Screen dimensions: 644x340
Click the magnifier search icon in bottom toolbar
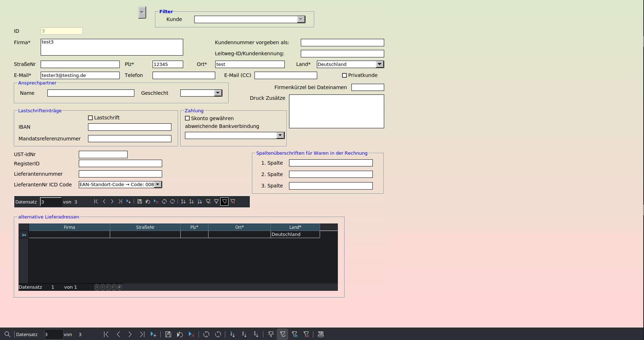tap(7, 334)
